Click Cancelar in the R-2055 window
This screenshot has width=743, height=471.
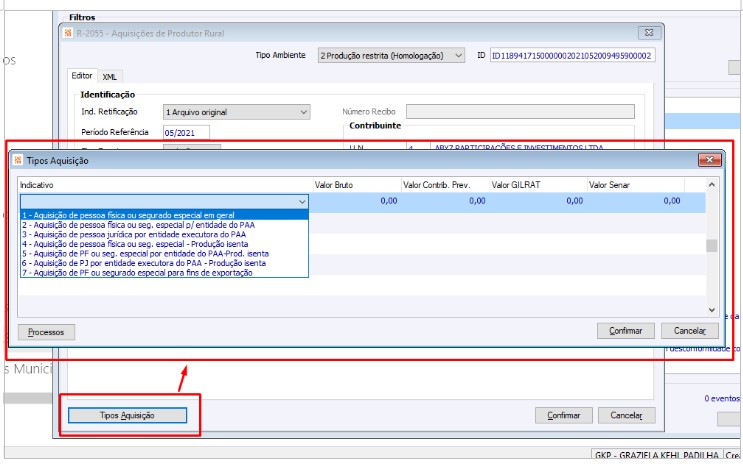click(626, 416)
